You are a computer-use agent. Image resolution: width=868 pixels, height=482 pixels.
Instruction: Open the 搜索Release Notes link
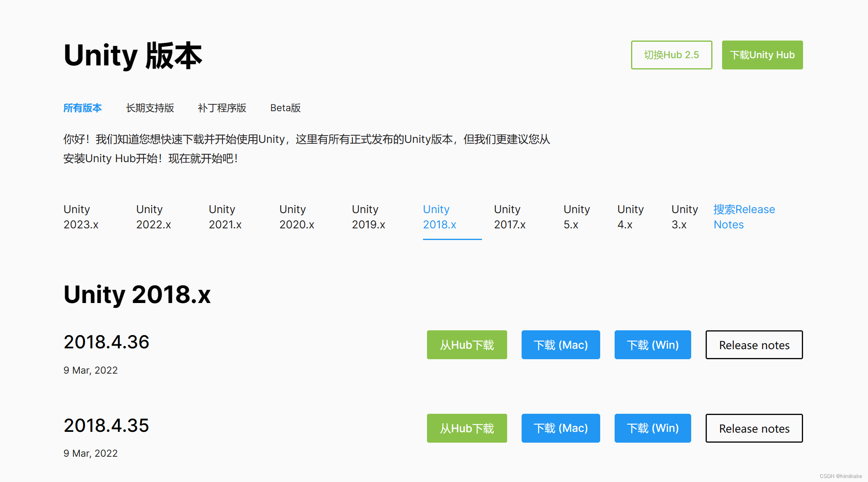(744, 217)
